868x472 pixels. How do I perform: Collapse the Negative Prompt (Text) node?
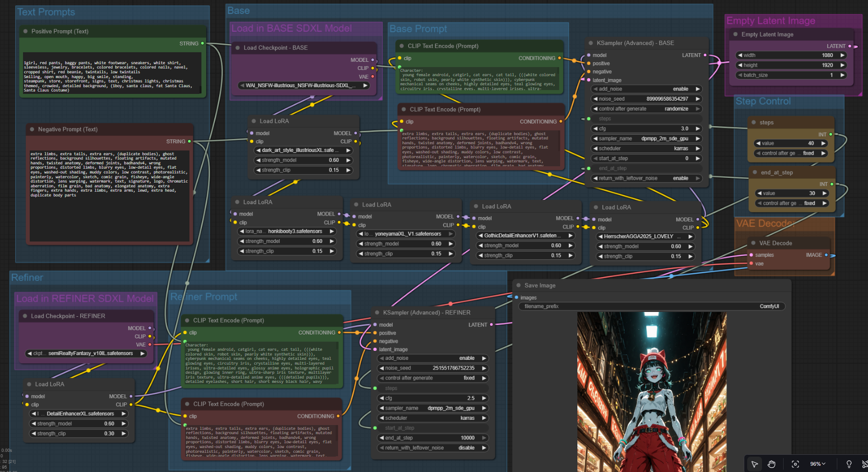click(32, 129)
